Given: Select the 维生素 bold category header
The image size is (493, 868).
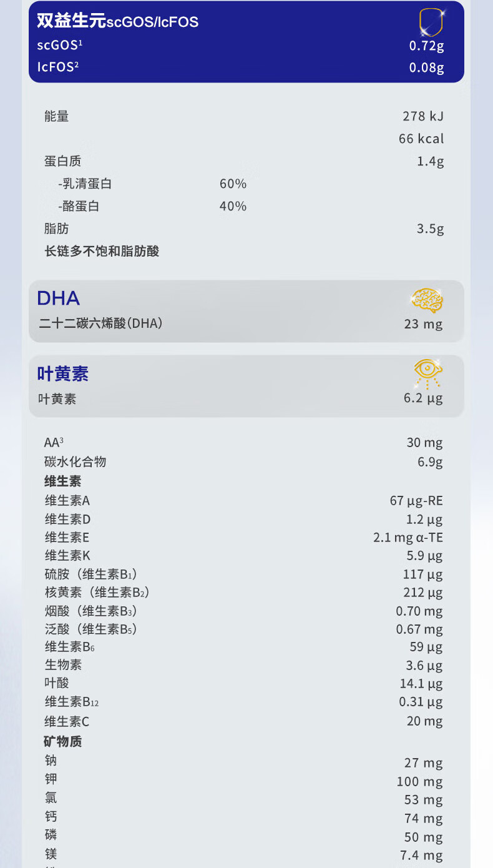Looking at the screenshot, I should coord(63,481).
